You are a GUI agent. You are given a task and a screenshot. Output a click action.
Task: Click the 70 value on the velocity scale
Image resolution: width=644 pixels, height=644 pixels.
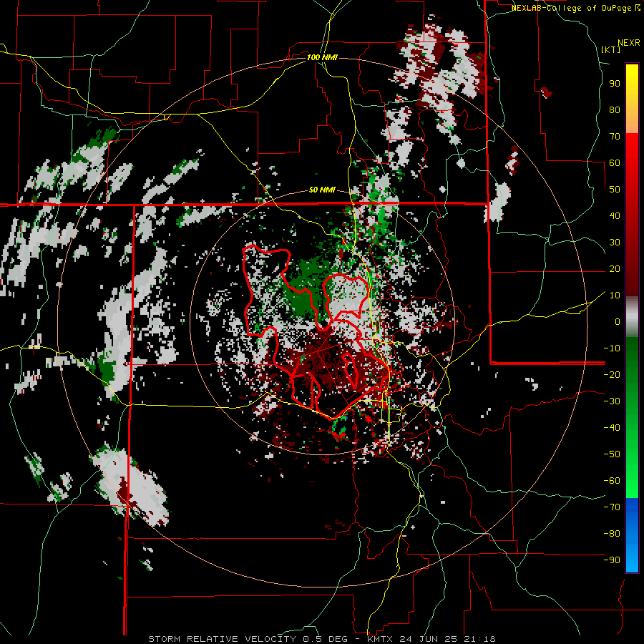pyautogui.click(x=615, y=137)
